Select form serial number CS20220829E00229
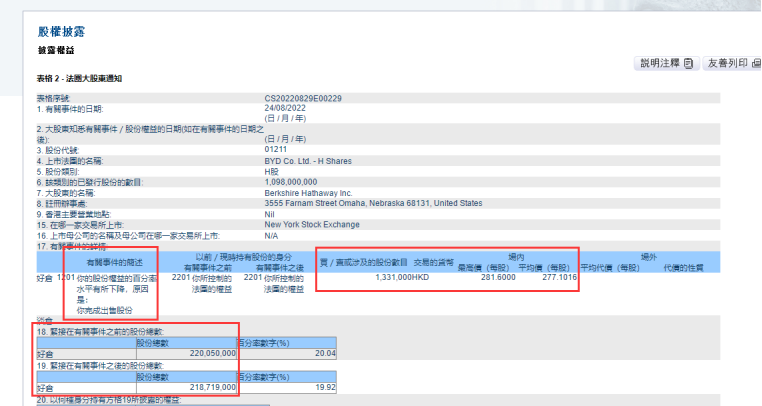Viewport: 762px width, 406px height. pos(303,98)
